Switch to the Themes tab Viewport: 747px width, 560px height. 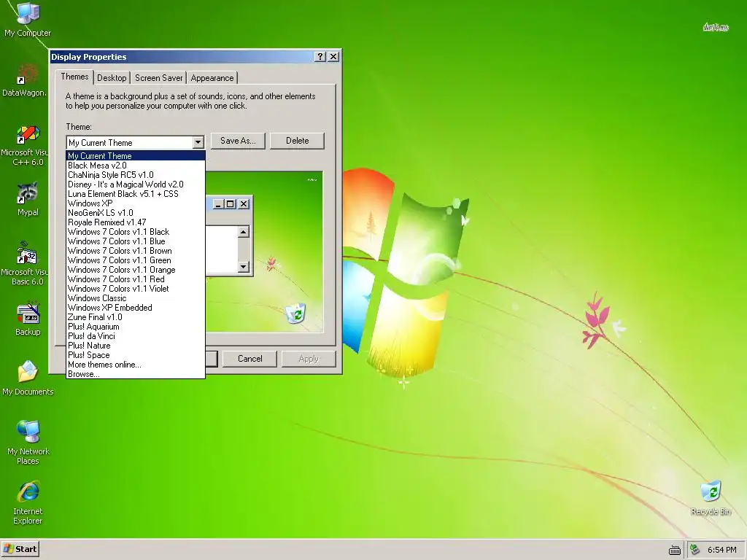tap(75, 77)
